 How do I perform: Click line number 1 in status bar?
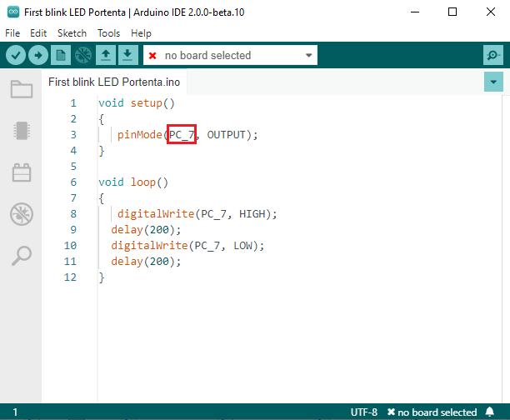point(15,412)
